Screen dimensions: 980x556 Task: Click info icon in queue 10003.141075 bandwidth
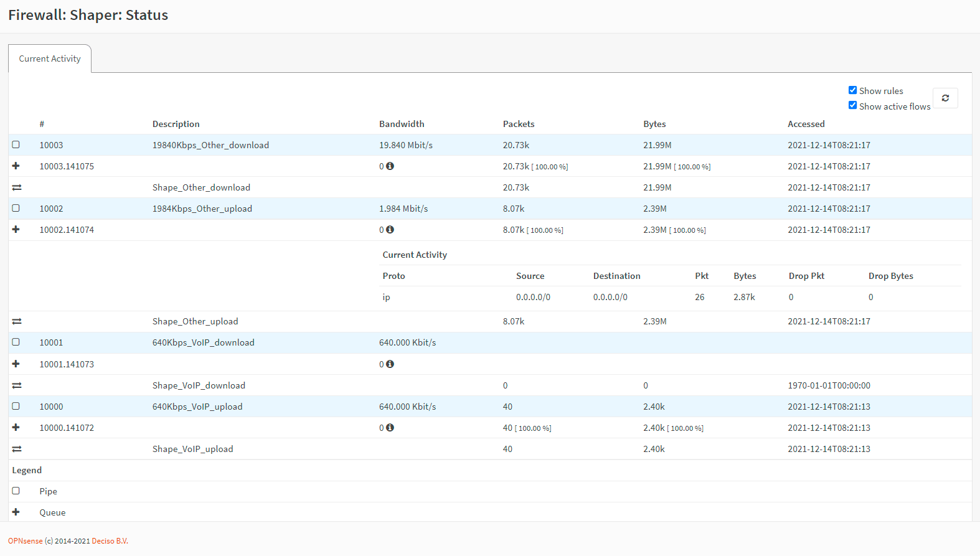[390, 166]
